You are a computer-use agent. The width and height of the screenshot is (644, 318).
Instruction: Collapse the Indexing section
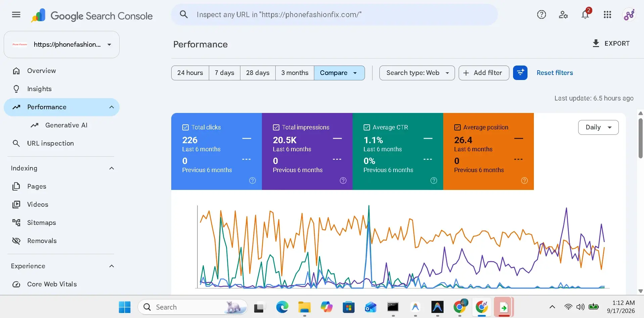pyautogui.click(x=111, y=168)
